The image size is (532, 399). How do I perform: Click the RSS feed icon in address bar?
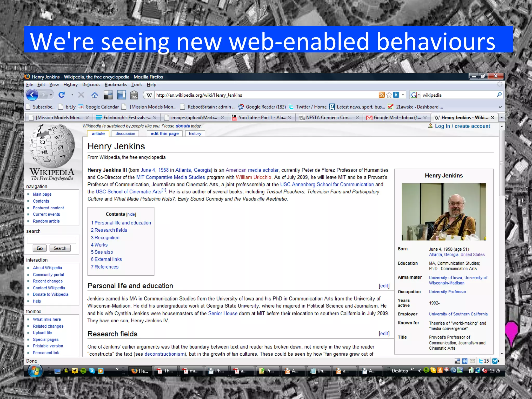click(381, 95)
